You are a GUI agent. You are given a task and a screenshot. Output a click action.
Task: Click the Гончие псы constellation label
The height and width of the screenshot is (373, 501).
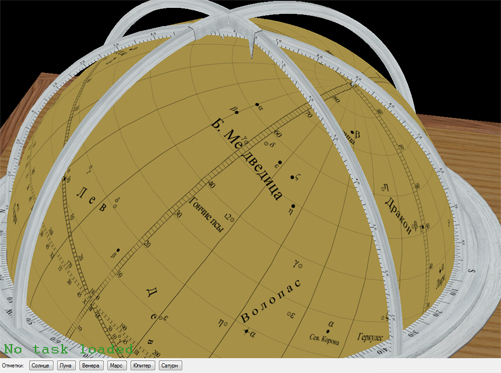[207, 214]
